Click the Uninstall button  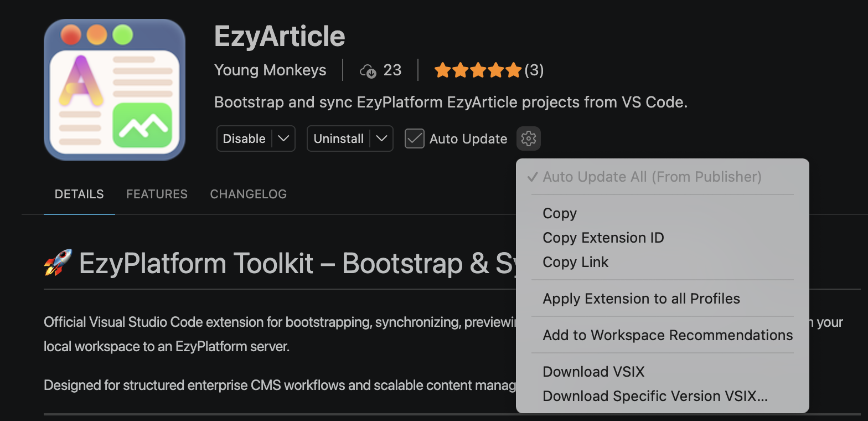[x=339, y=138]
